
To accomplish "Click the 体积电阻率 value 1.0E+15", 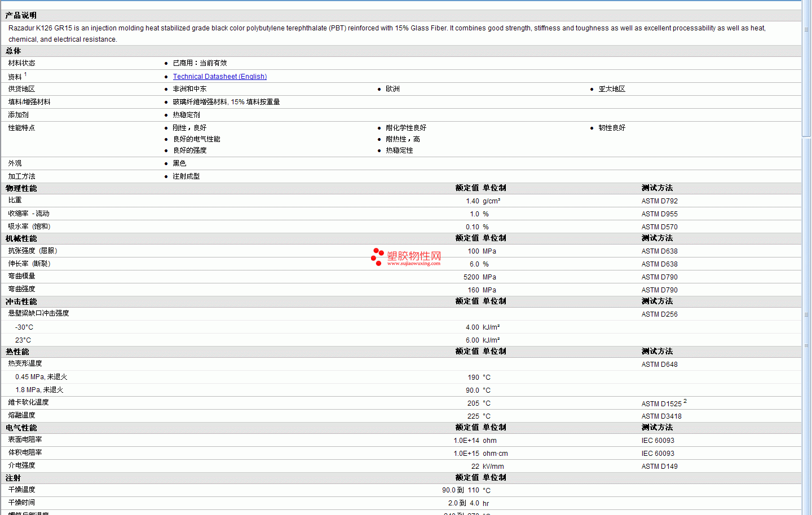I will point(467,454).
